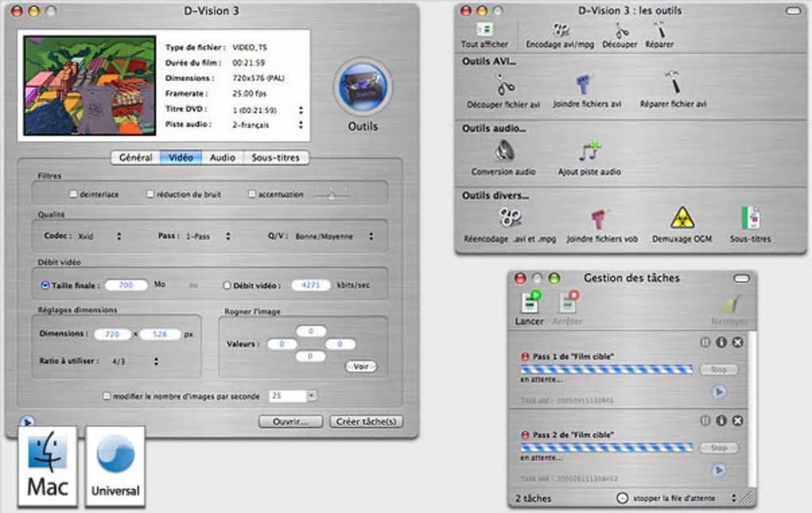Pause the Pass 2 task
Image resolution: width=812 pixels, height=513 pixels.
(705, 421)
